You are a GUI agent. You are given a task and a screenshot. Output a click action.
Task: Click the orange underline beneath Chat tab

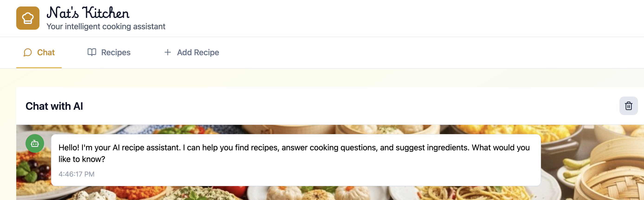(x=39, y=68)
